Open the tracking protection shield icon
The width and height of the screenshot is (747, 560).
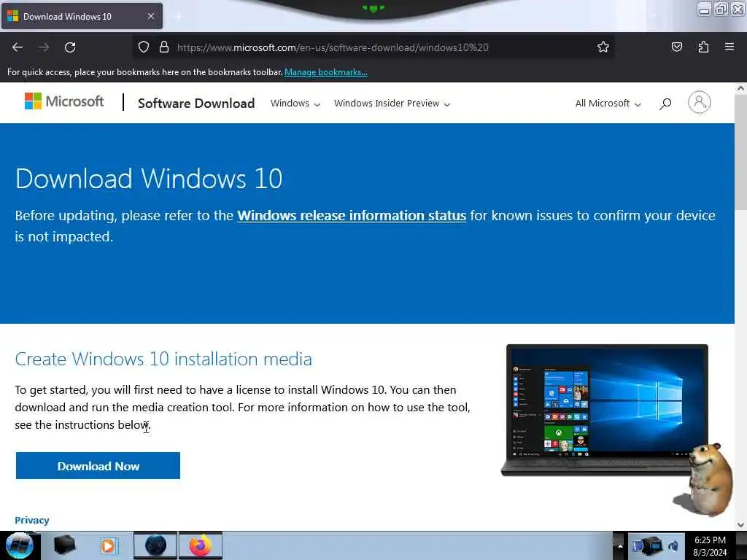click(144, 47)
